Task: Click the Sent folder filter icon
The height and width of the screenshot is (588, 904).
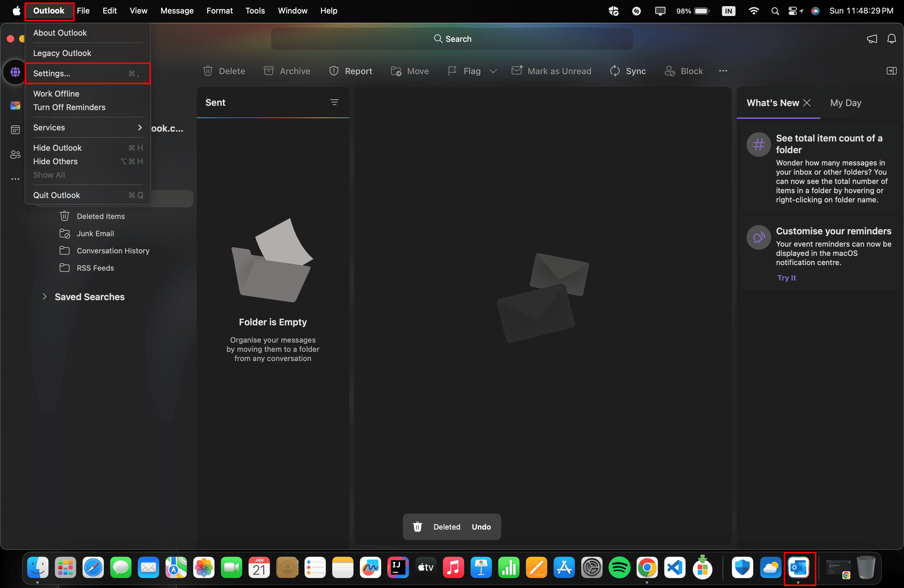Action: 334,102
